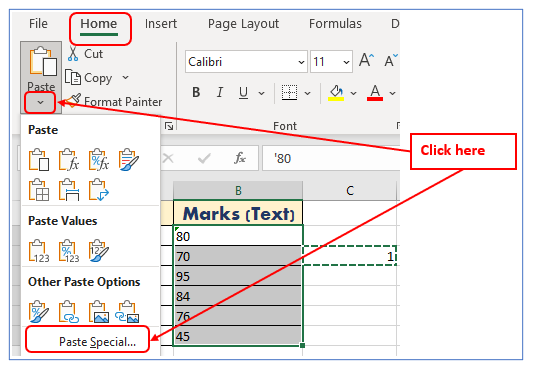Click Decrease Font Size icon

click(391, 60)
